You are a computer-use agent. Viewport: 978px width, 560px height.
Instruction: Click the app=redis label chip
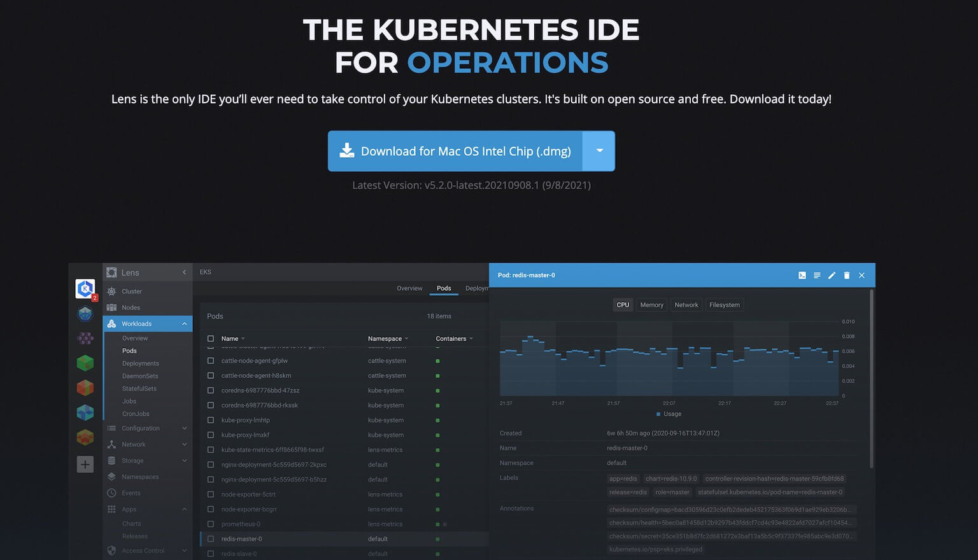coord(623,479)
